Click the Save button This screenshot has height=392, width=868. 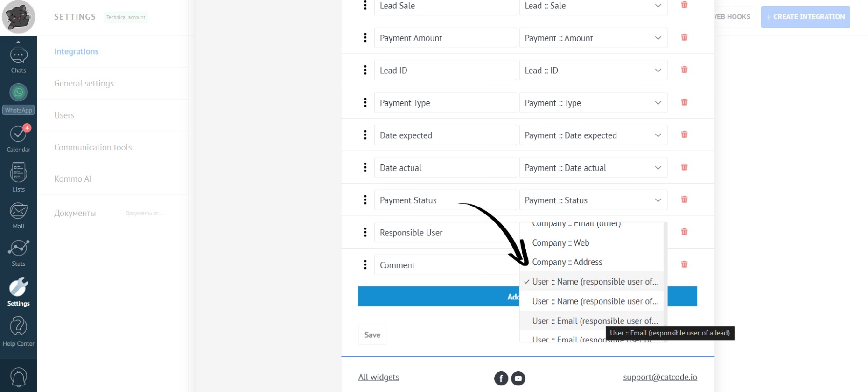click(x=372, y=335)
